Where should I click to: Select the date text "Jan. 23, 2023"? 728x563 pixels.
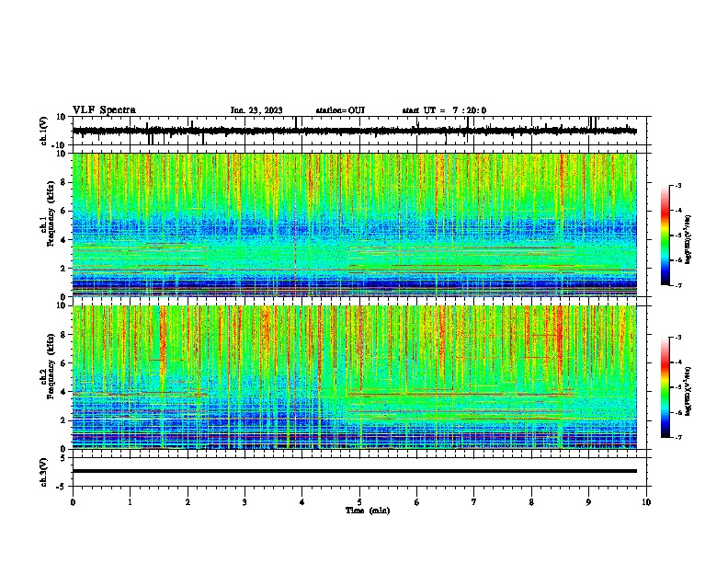tap(256, 110)
